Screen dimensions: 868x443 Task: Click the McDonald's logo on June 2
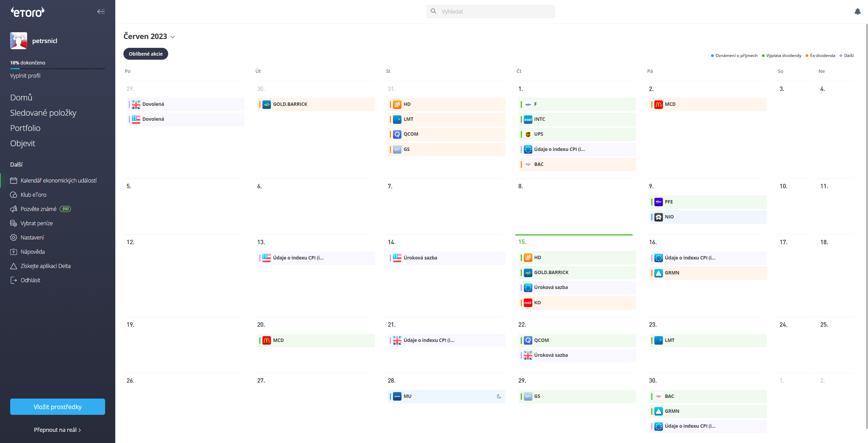(658, 104)
